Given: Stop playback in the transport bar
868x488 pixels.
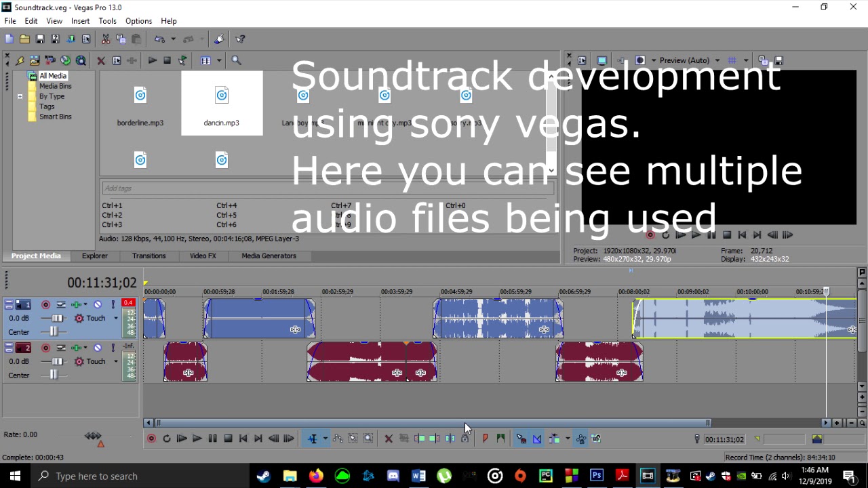Looking at the screenshot, I should (228, 439).
